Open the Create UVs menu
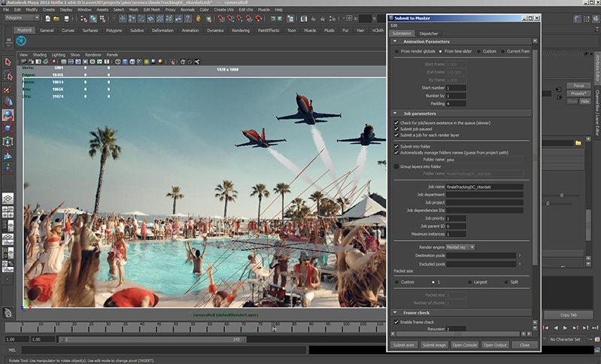The height and width of the screenshot is (364, 601). tap(224, 10)
